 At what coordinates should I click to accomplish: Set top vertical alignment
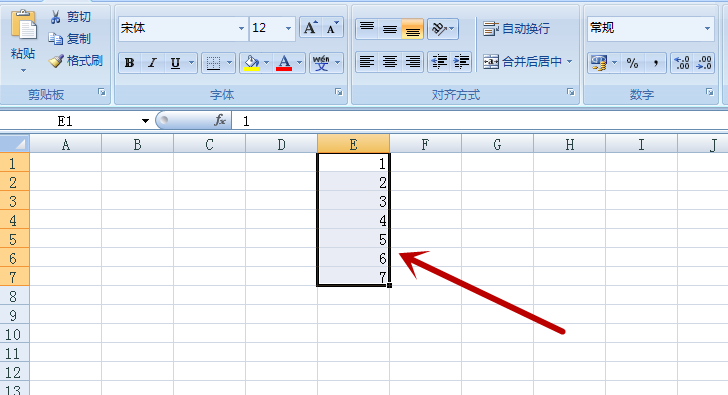point(367,28)
